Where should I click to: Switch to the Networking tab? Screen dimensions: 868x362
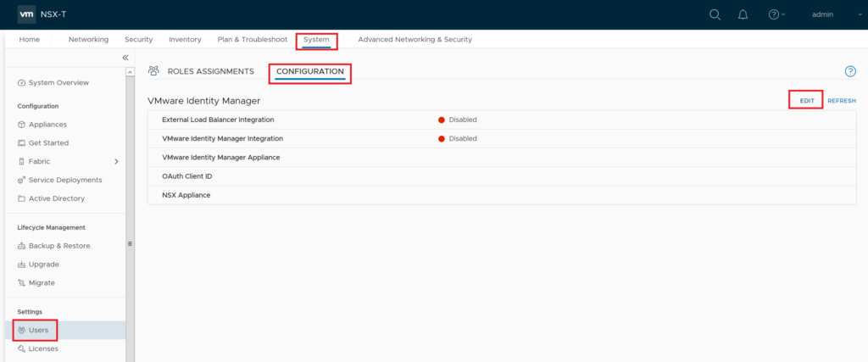88,39
